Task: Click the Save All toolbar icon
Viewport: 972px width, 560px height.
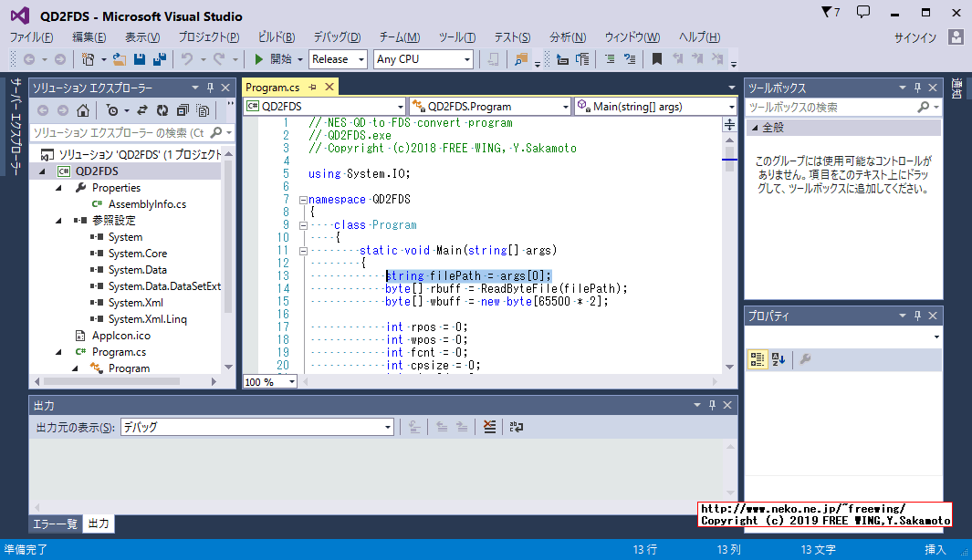Action: point(159,59)
